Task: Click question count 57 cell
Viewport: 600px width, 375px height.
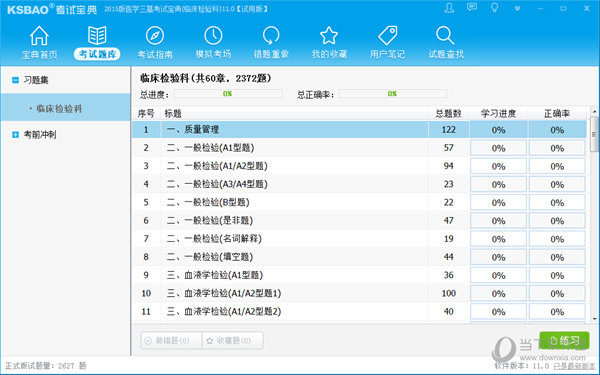Action: 448,148
